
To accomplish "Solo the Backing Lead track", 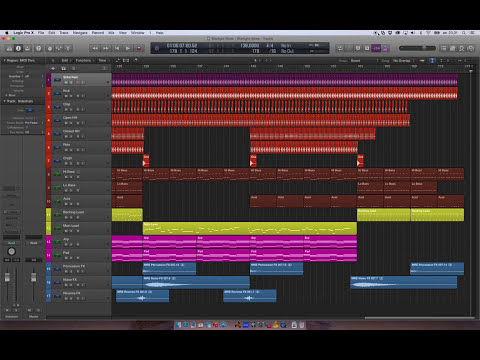I will [71, 217].
